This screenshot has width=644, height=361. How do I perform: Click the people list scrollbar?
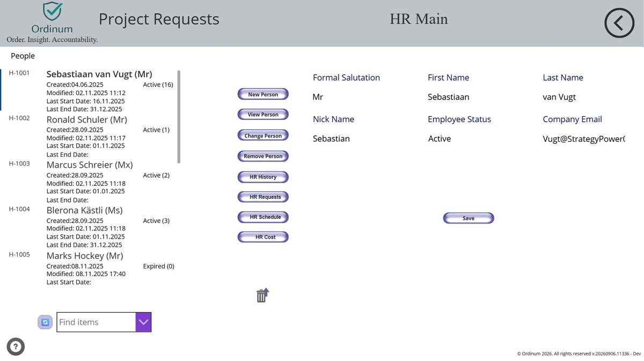coord(179,117)
